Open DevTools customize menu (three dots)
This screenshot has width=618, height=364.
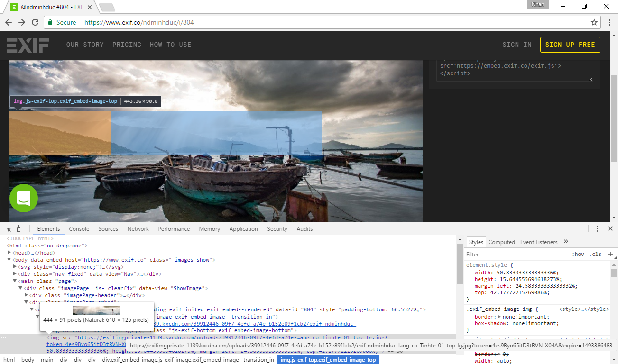pyautogui.click(x=597, y=228)
